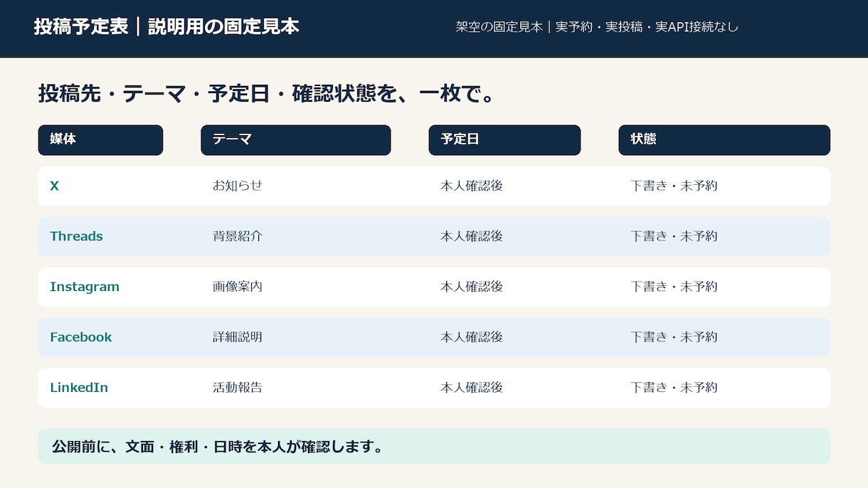Select the Instagram media name
Image resolution: width=868 pixels, height=488 pixels.
[85, 287]
